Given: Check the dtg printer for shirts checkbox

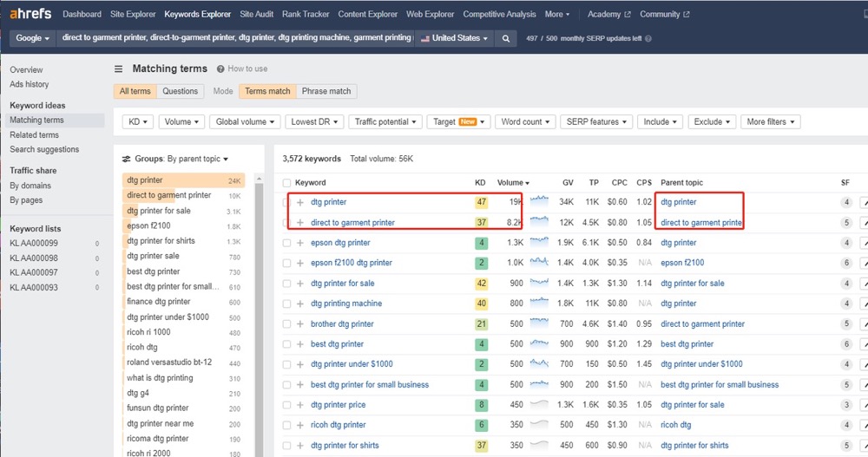Looking at the screenshot, I should click(x=286, y=446).
